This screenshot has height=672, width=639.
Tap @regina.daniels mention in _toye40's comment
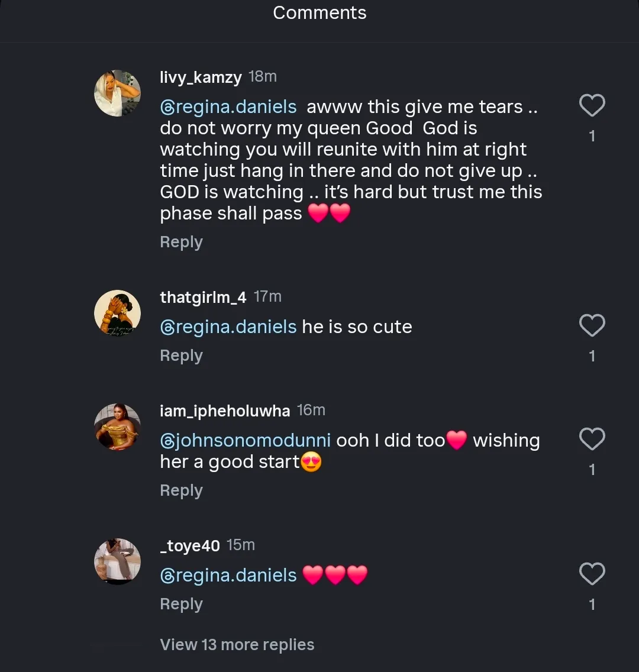(228, 576)
